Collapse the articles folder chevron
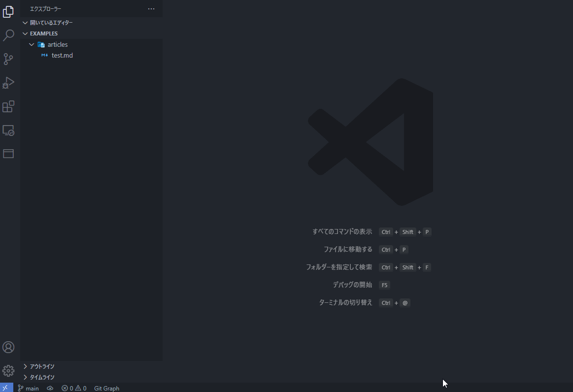This screenshot has width=573, height=392. (32, 45)
